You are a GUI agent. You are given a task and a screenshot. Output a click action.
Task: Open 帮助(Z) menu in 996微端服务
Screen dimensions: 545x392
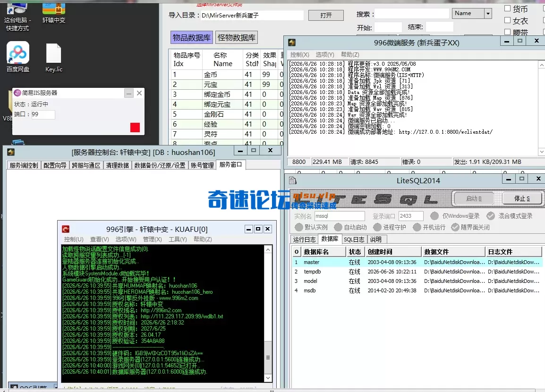[350, 55]
